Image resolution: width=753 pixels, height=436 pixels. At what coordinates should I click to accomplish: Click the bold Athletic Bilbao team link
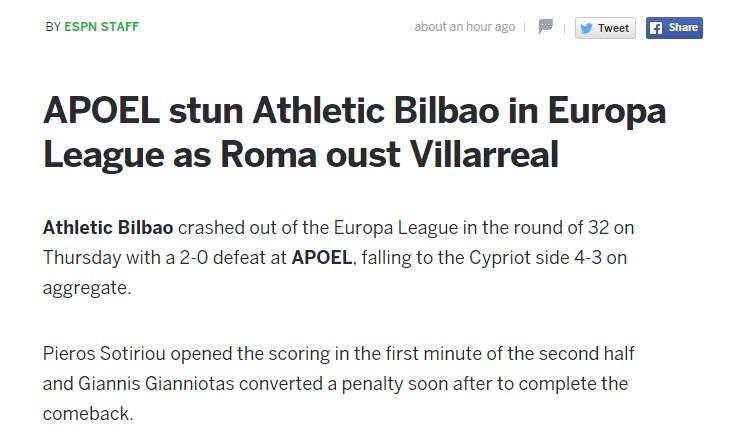(108, 227)
